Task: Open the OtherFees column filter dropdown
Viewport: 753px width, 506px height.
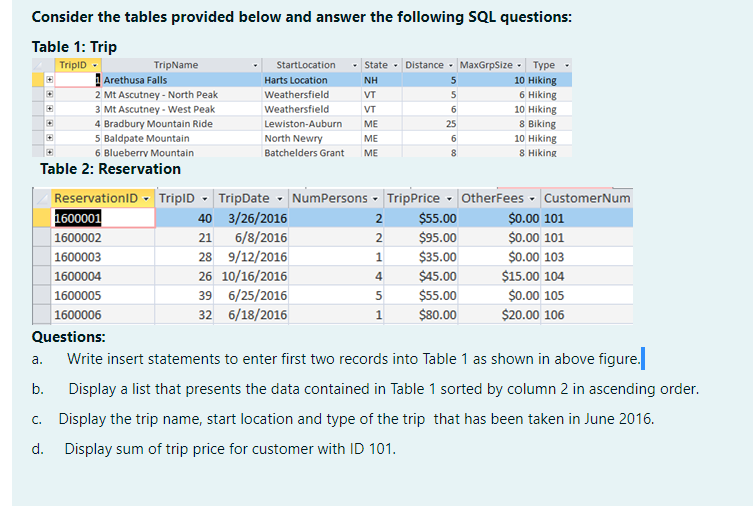Action: coord(532,199)
